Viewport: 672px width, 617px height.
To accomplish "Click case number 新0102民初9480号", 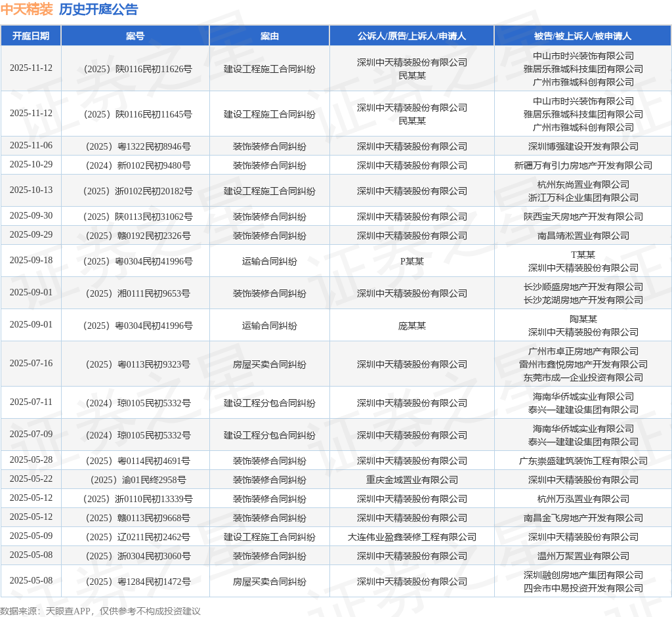I will click(138, 165).
